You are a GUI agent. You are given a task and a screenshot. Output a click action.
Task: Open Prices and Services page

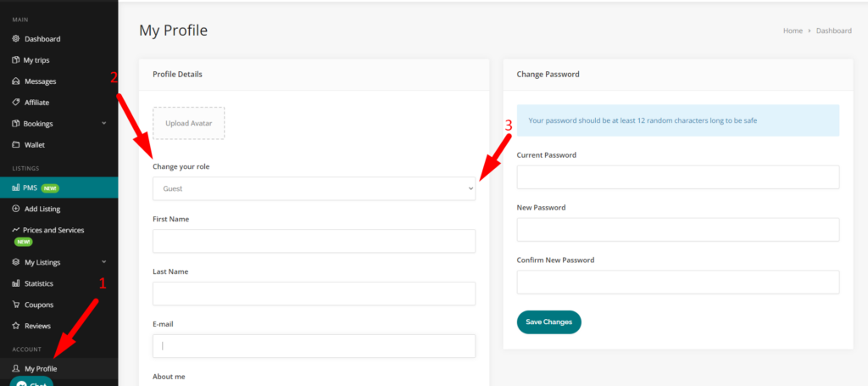coord(53,230)
